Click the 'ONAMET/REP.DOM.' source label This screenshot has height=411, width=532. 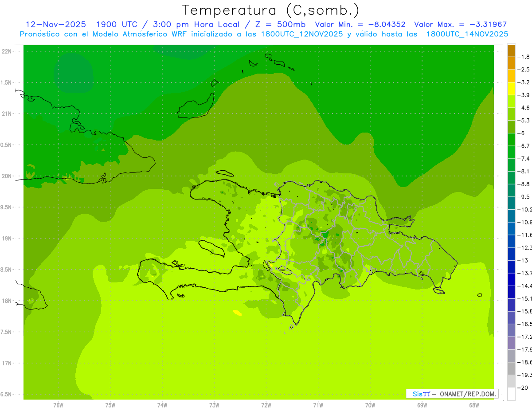(468, 394)
